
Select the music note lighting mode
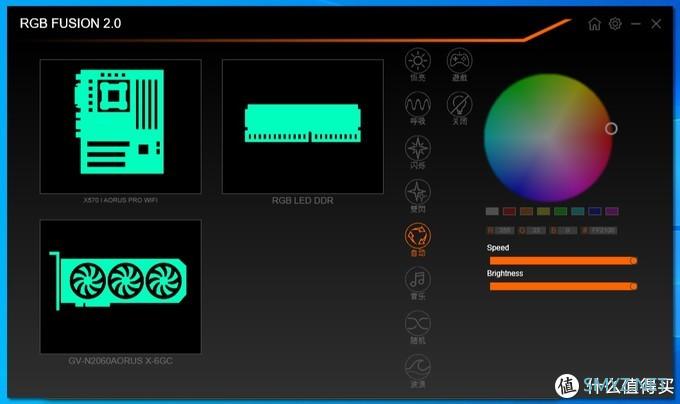(x=418, y=280)
